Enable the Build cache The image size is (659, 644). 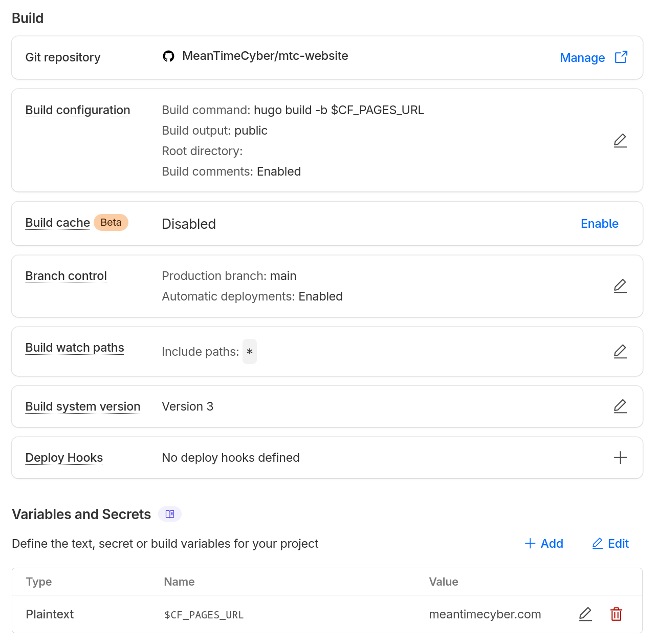pos(599,224)
